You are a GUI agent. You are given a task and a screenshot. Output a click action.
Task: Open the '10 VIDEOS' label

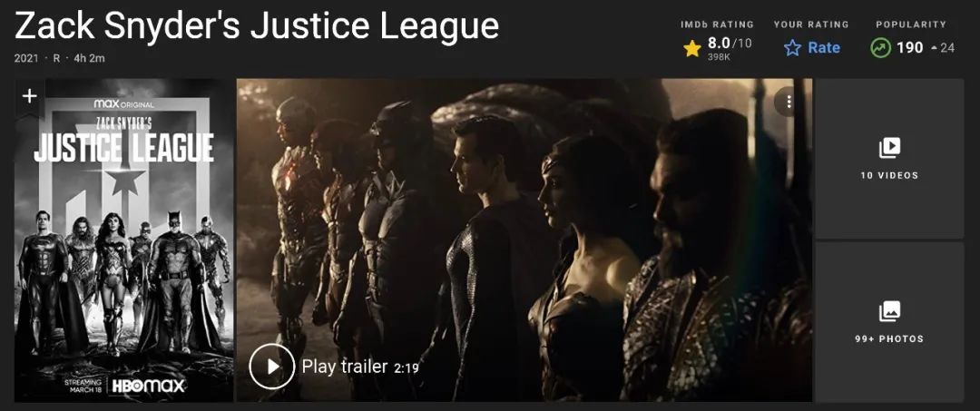tap(889, 175)
